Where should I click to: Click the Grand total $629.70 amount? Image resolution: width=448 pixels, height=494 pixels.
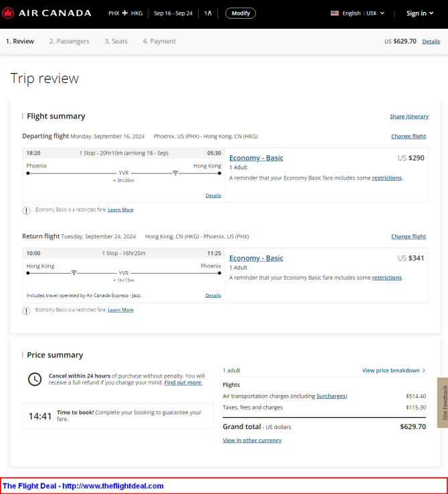(x=413, y=426)
